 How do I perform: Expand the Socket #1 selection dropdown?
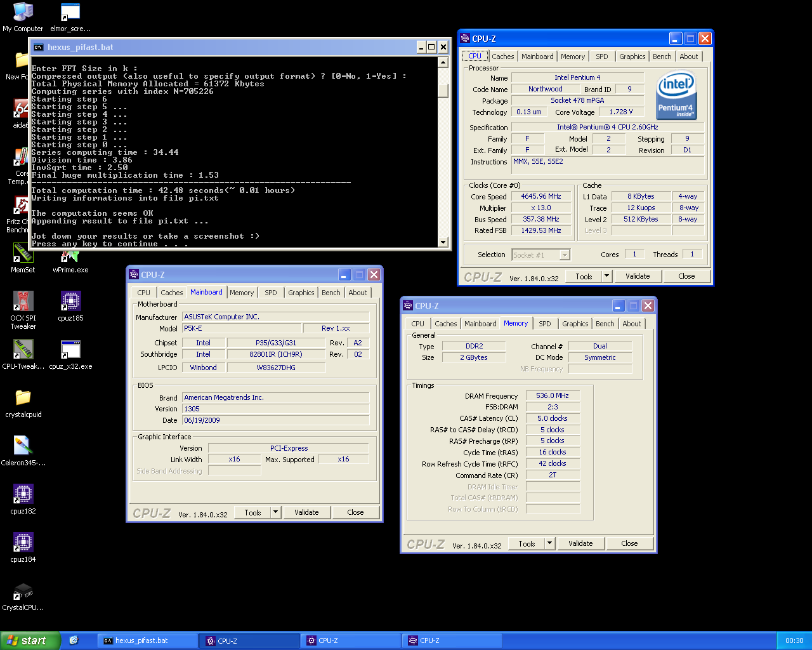565,255
